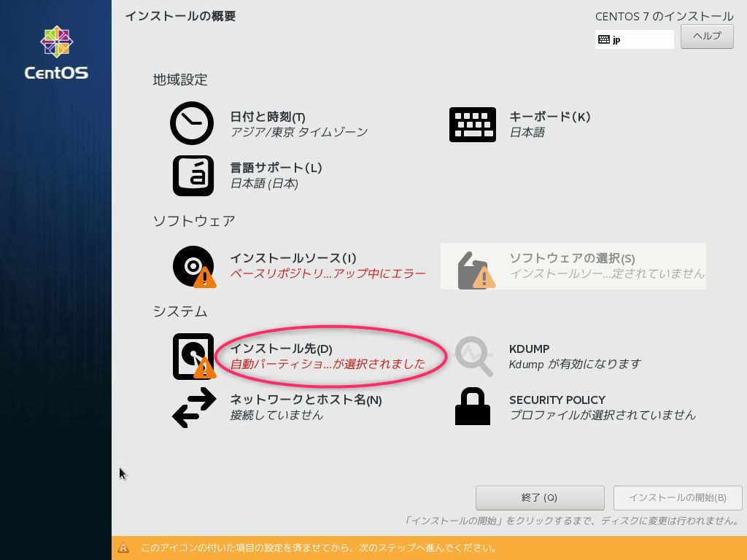Click the keyboard layout indicator icon next to jp
Viewport: 747px width, 560px height.
tap(603, 39)
